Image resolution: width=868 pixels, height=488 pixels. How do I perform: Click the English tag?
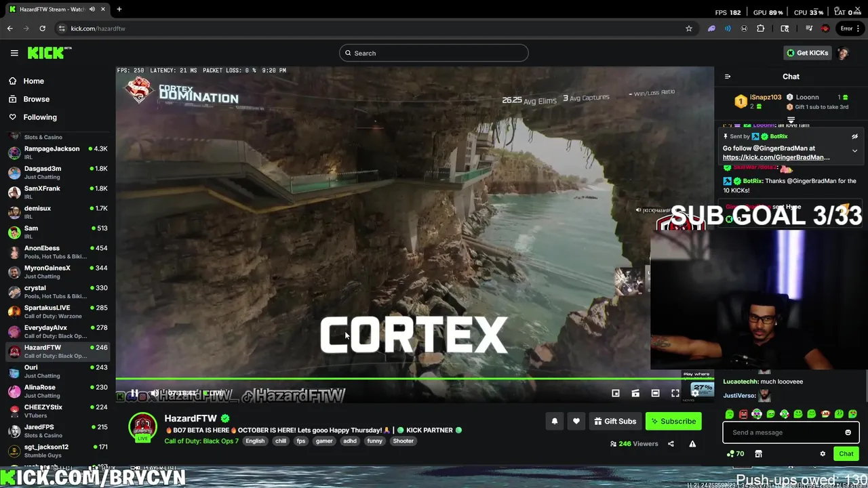coord(255,441)
